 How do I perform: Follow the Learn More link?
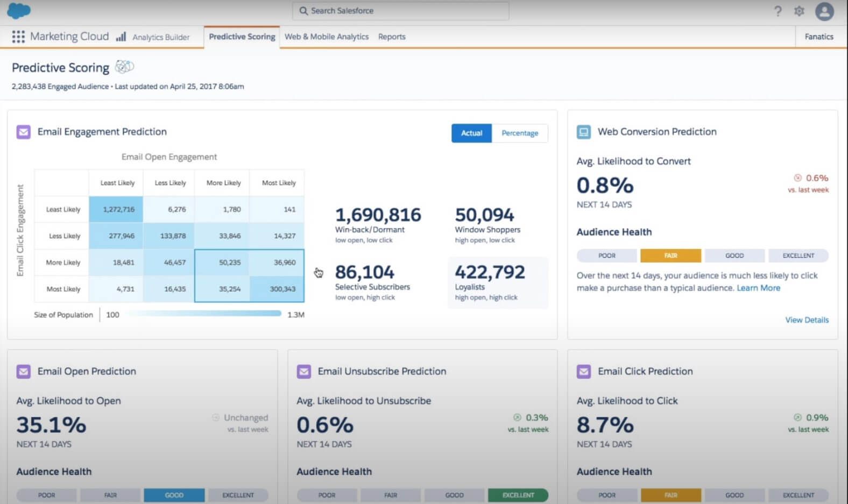pyautogui.click(x=758, y=288)
